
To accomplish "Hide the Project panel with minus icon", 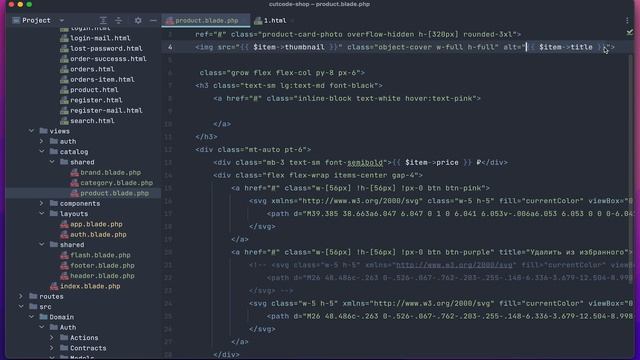I will tap(153, 20).
